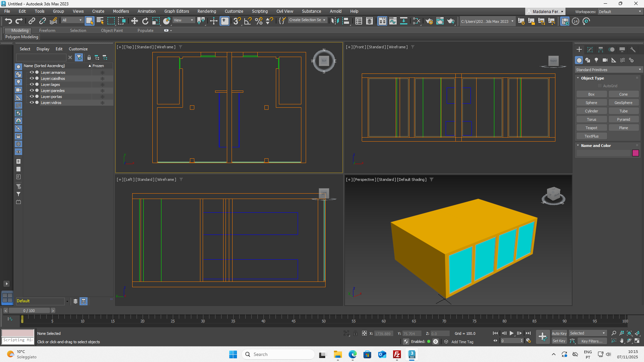Open the Utilities panel wrench icon
This screenshot has height=362, width=644.
tap(633, 50)
